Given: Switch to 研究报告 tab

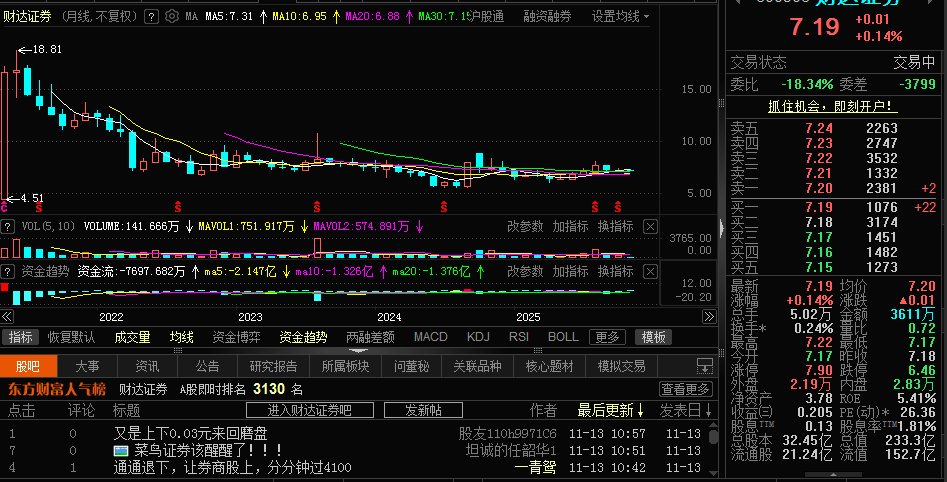Looking at the screenshot, I should coord(273,366).
